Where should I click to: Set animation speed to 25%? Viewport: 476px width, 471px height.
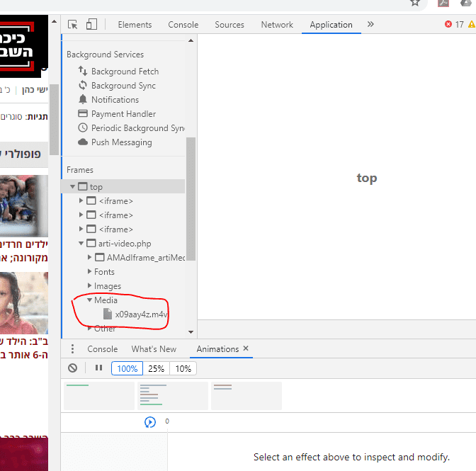click(156, 368)
